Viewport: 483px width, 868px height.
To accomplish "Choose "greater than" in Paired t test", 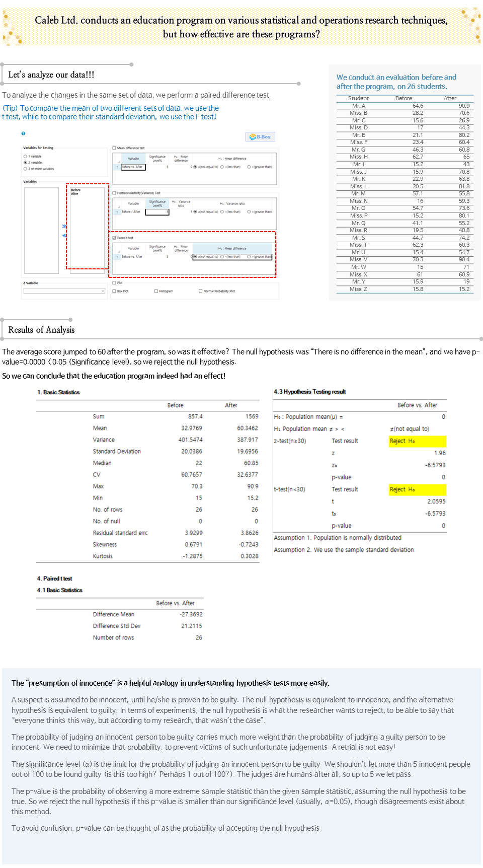I will pyautogui.click(x=249, y=257).
